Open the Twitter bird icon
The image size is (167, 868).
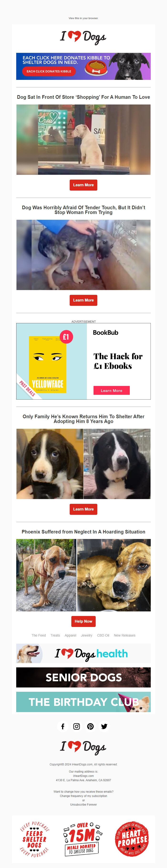tap(104, 726)
